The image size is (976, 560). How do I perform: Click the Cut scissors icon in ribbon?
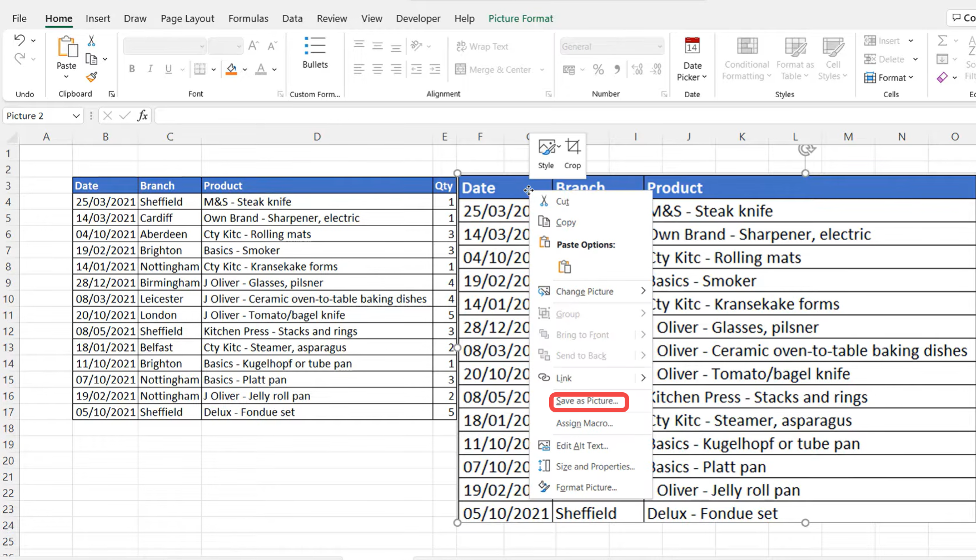92,41
